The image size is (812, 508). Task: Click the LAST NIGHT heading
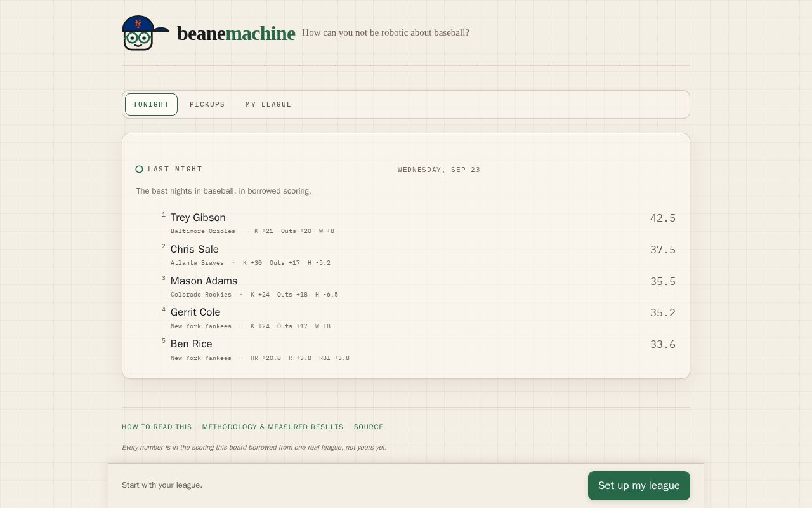175,169
